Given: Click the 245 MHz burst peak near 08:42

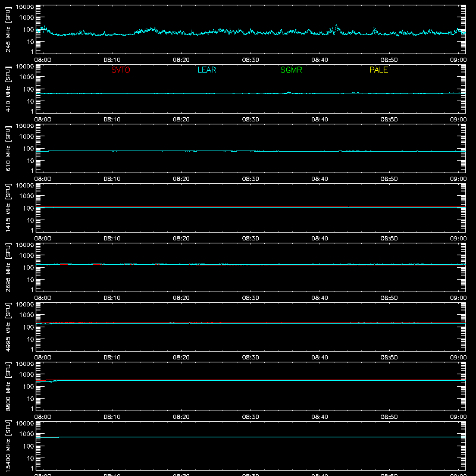Looking at the screenshot, I should pyautogui.click(x=336, y=26).
